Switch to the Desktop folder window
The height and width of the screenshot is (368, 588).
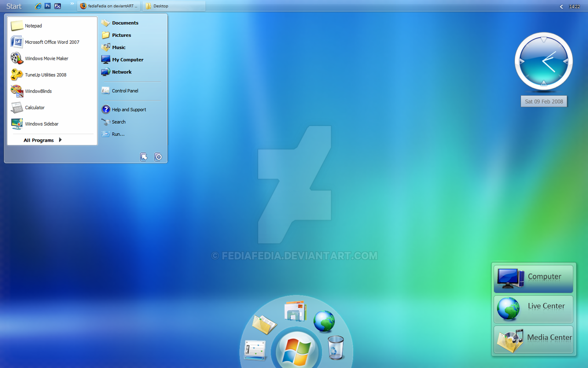tap(174, 6)
